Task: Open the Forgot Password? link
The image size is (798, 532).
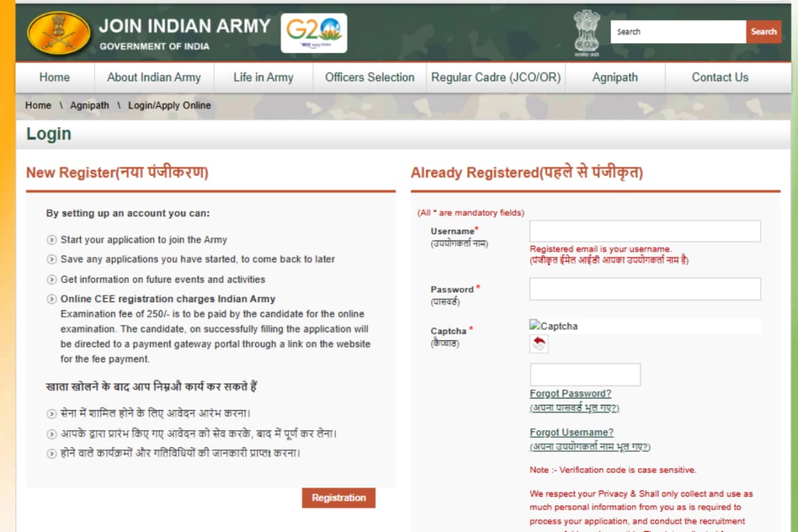Action: pos(571,394)
